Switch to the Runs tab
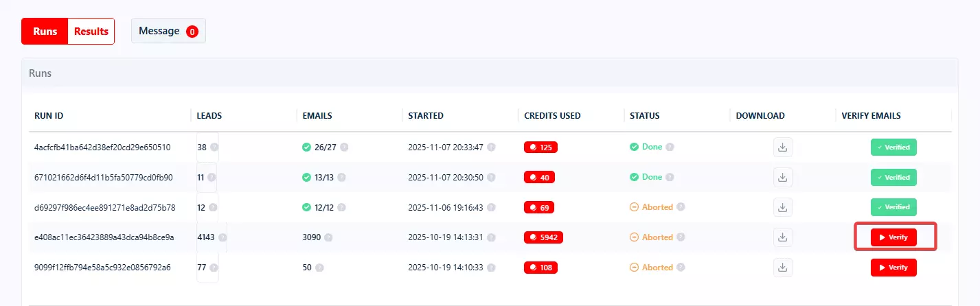This screenshot has width=980, height=306. 45,32
